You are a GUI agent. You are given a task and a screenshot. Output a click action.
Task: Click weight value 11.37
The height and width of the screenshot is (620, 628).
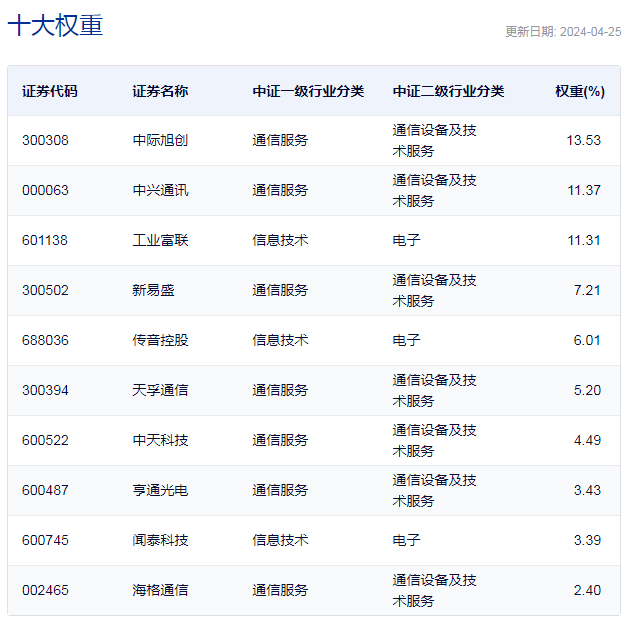pos(584,190)
